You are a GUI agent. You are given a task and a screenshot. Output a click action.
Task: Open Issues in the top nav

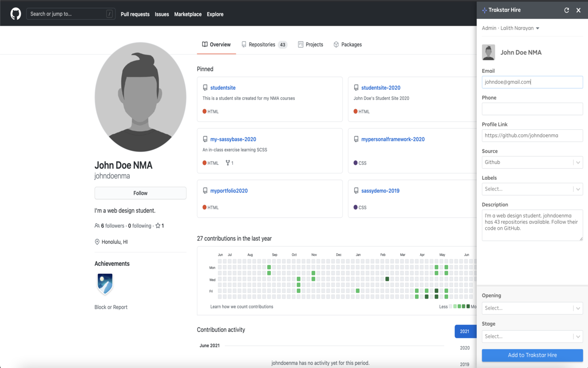point(162,14)
